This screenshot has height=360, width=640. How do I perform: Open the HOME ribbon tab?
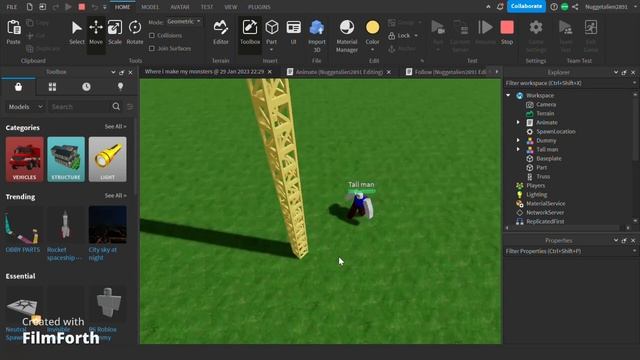122,7
